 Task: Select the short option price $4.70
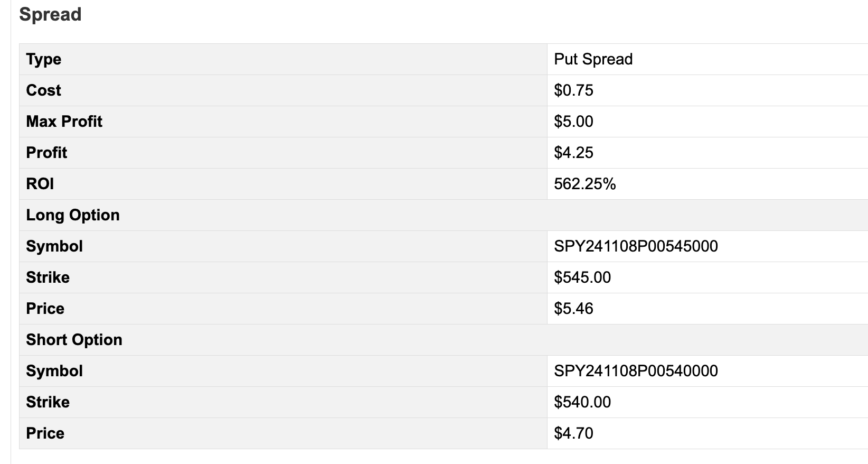click(x=573, y=433)
